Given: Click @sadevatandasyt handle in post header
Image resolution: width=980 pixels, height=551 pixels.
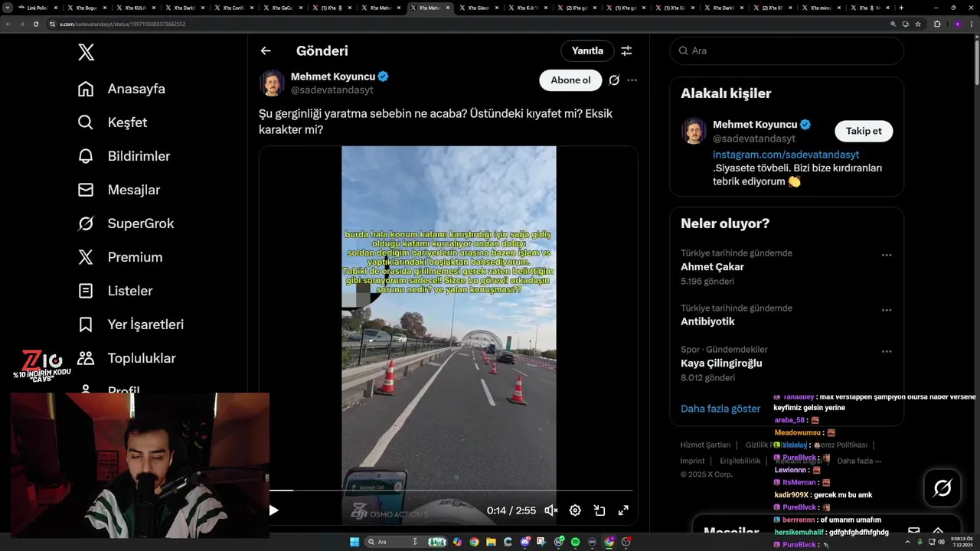Looking at the screenshot, I should [332, 90].
